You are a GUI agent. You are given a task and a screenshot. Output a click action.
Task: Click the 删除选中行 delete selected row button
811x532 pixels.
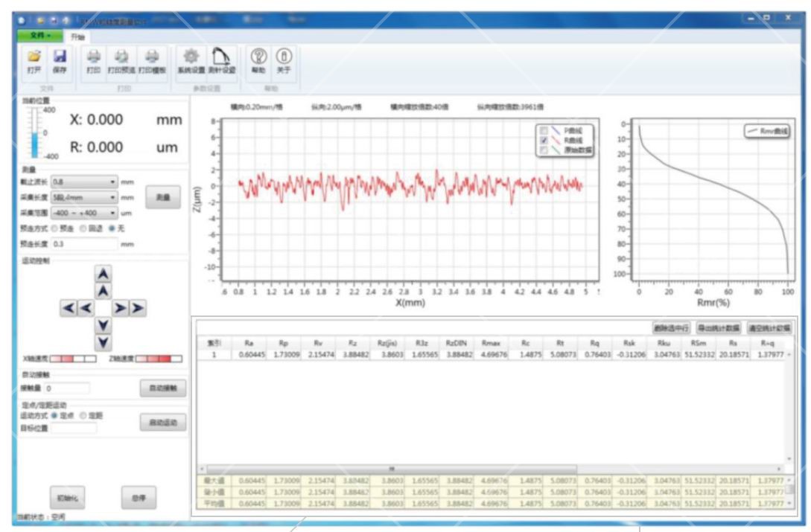[x=671, y=328]
